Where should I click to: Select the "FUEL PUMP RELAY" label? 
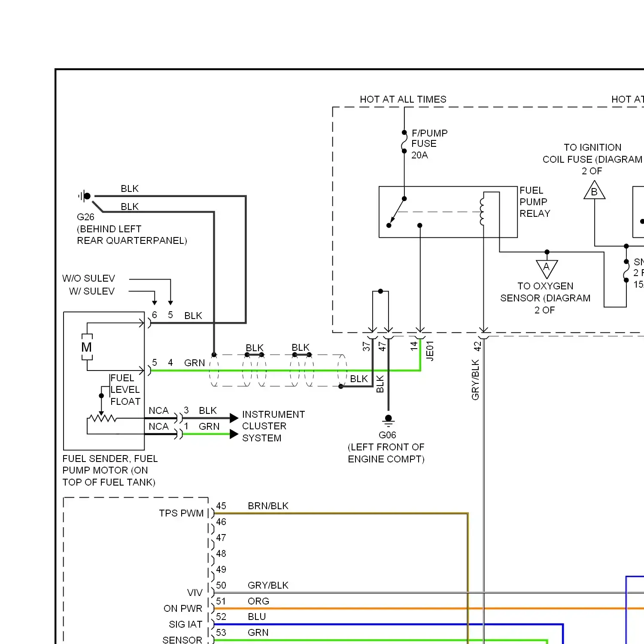(535, 202)
